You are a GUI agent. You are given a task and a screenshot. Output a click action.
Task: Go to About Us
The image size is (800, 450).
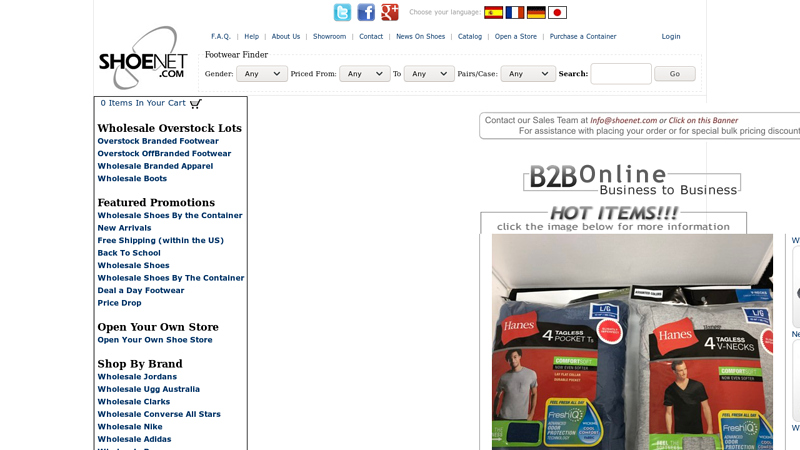(286, 36)
